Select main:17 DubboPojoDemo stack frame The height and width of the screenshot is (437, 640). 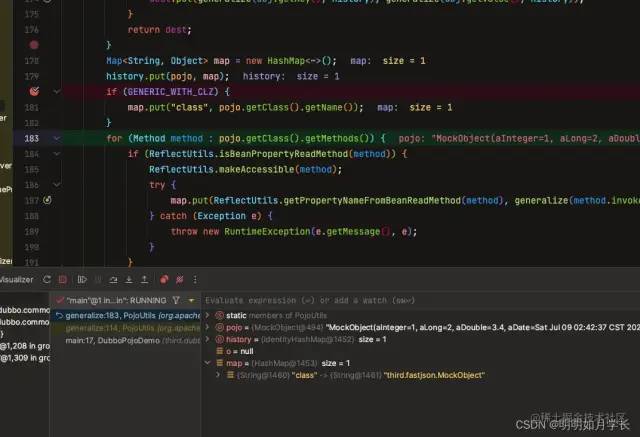(x=127, y=340)
